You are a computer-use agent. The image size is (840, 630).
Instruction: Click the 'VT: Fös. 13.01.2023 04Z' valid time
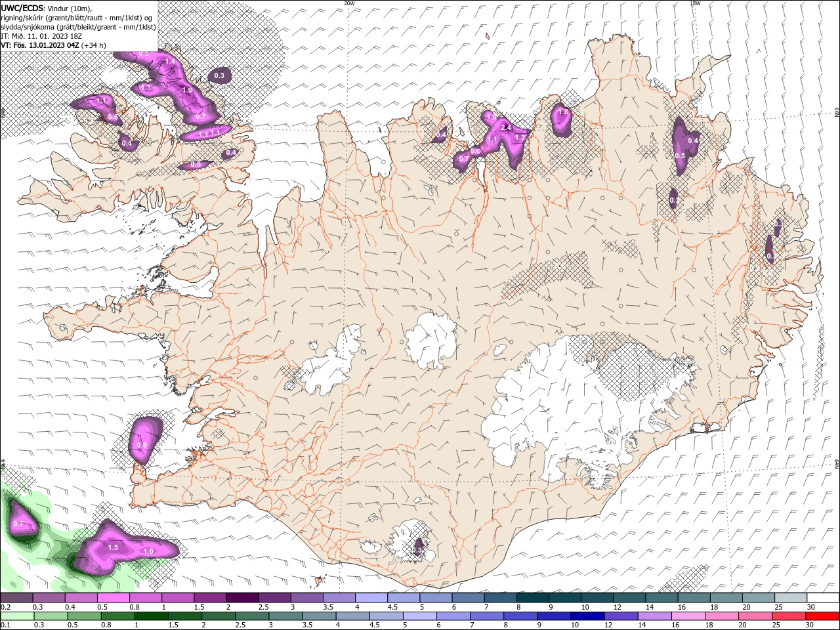[41, 45]
